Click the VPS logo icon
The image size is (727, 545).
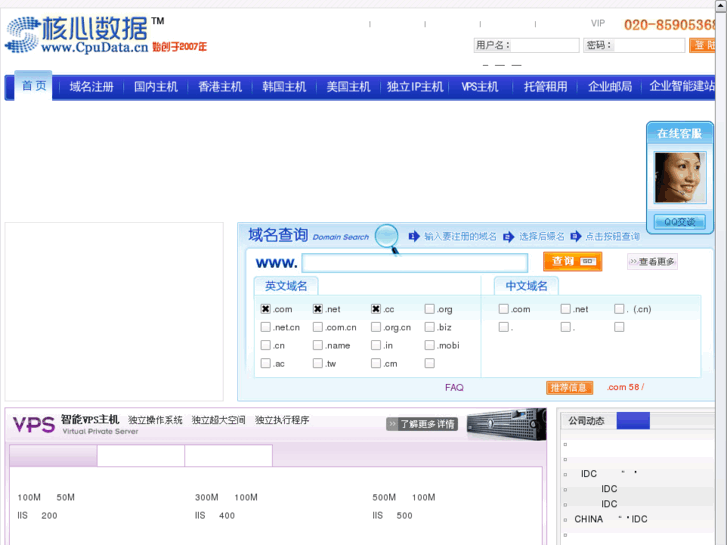tap(33, 425)
